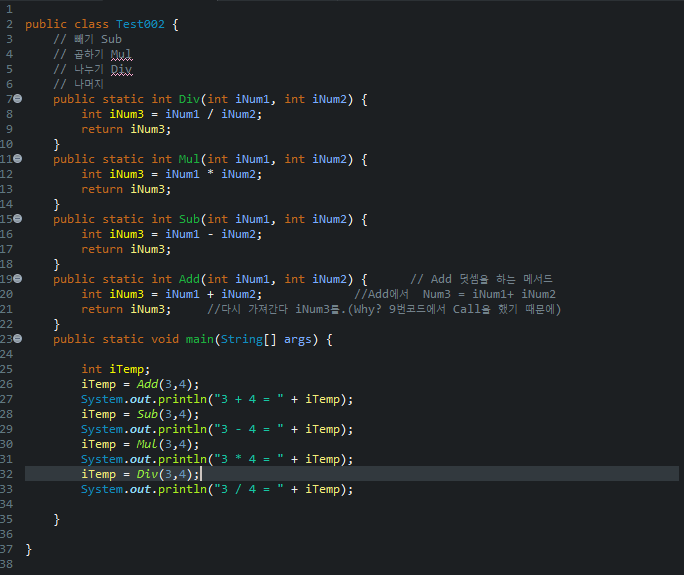684x575 pixels.
Task: Click the args parameter in main
Action: [x=298, y=339]
